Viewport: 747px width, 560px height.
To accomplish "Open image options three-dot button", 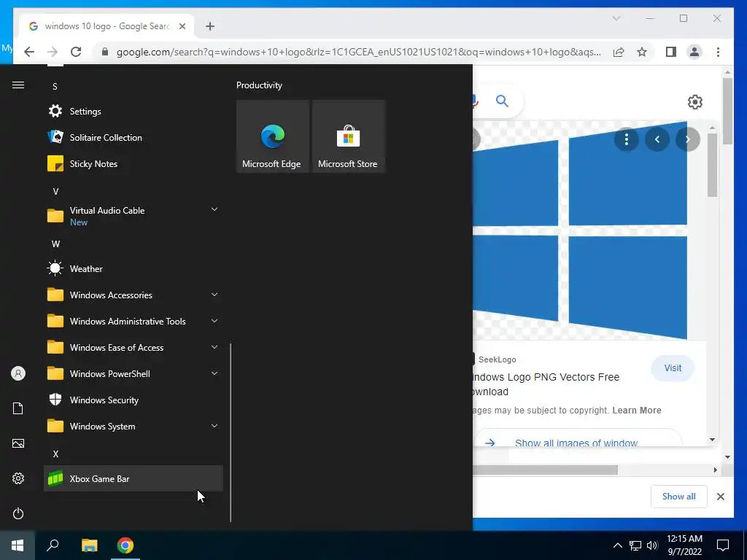I will click(x=627, y=139).
